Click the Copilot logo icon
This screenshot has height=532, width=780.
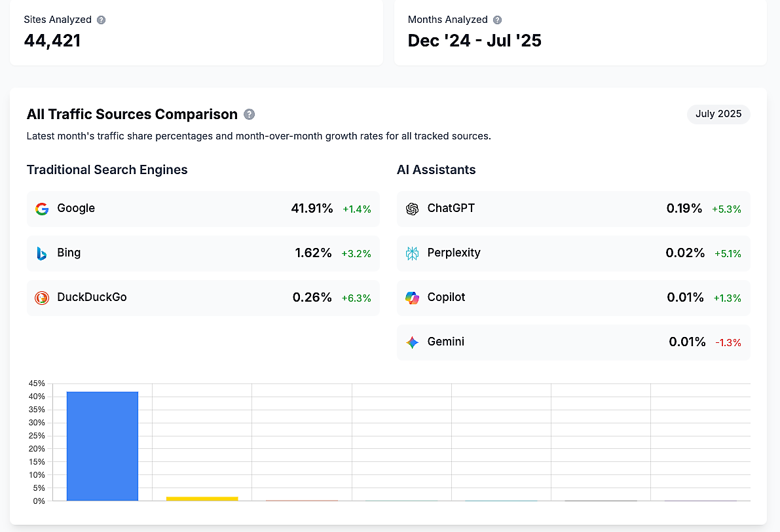tap(412, 298)
